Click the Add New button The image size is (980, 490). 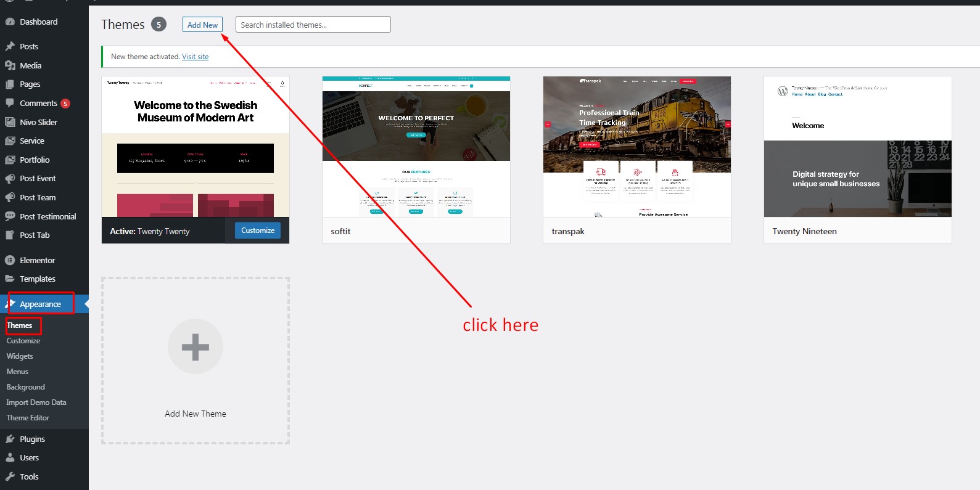(202, 25)
